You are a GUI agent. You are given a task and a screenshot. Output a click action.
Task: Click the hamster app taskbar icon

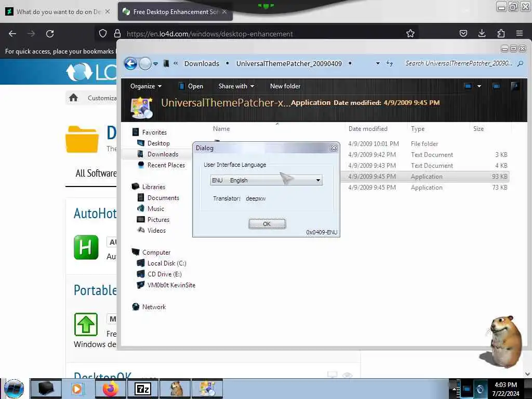pos(176,389)
